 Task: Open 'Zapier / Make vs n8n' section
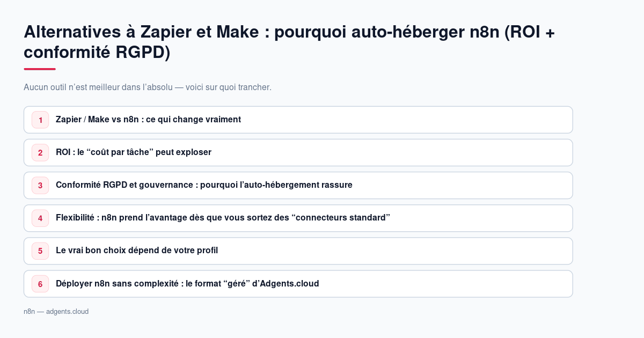298,120
